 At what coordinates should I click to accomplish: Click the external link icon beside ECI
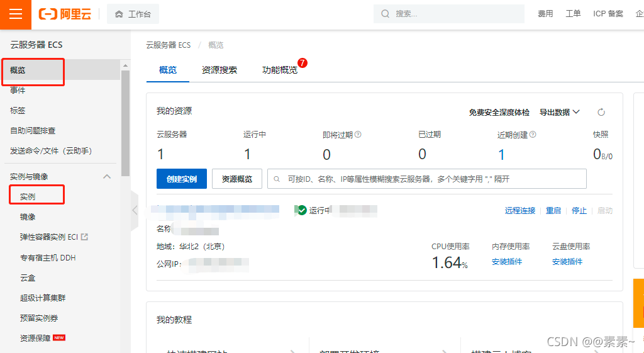[85, 237]
